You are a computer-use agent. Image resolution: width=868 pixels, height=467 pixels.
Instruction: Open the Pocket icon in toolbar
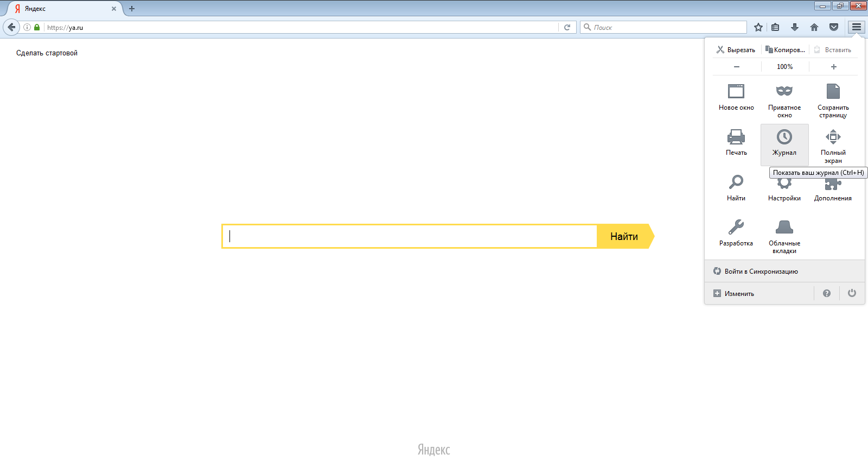click(x=834, y=27)
